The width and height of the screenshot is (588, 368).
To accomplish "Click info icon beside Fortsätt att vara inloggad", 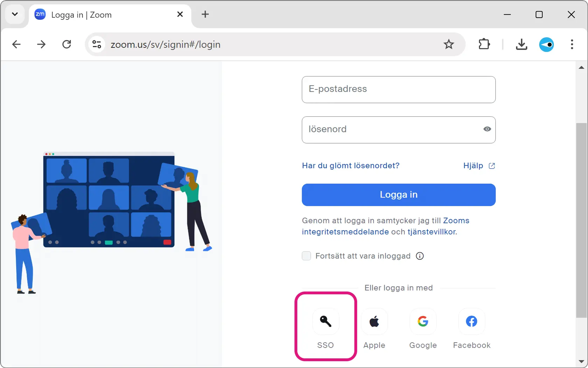I will point(420,256).
